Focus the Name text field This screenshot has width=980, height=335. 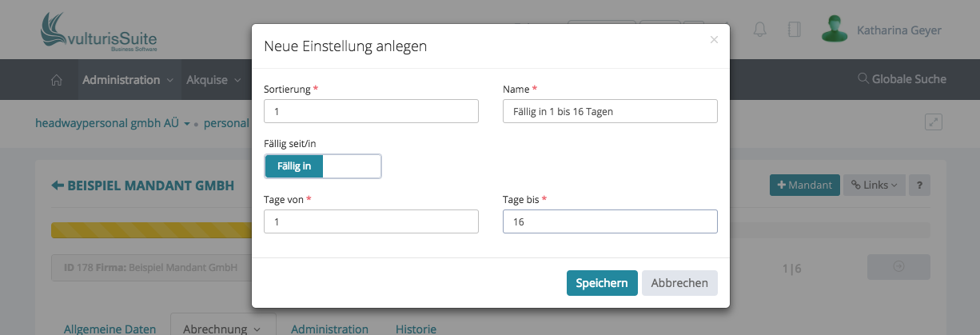pyautogui.click(x=610, y=111)
